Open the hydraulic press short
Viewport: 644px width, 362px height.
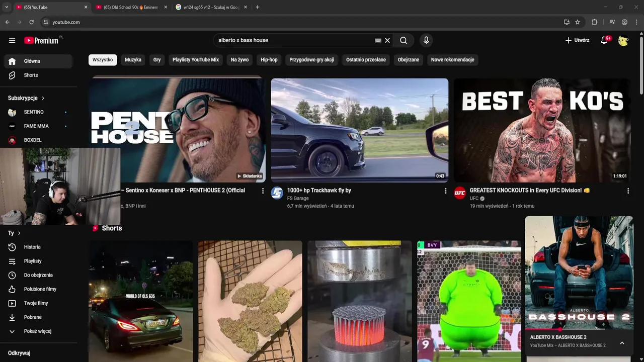tap(360, 301)
